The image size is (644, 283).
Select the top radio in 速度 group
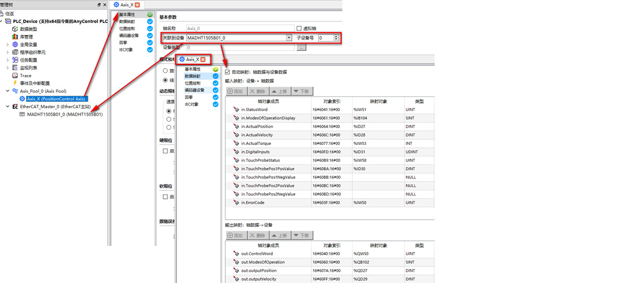pos(169,111)
